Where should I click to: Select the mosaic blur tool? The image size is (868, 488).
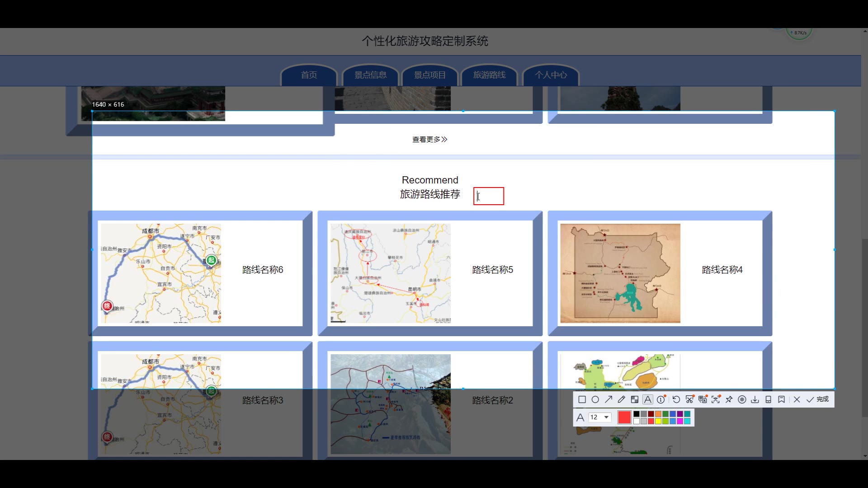635,399
